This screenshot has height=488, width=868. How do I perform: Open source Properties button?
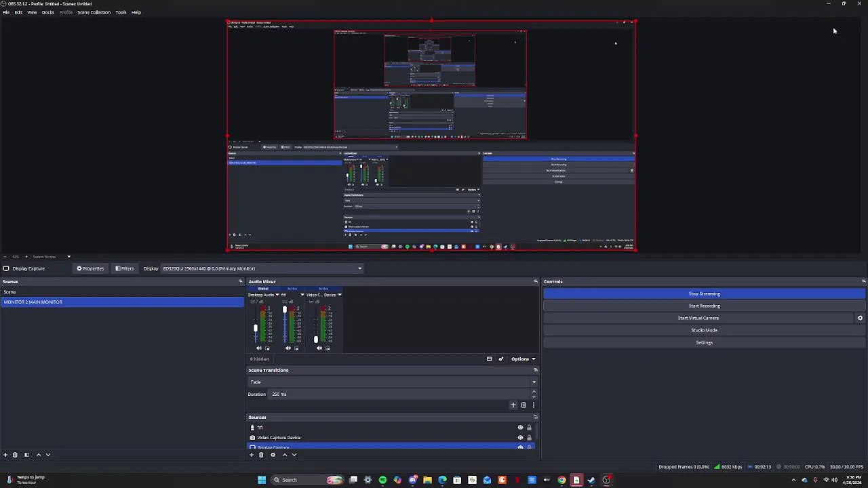tap(90, 268)
